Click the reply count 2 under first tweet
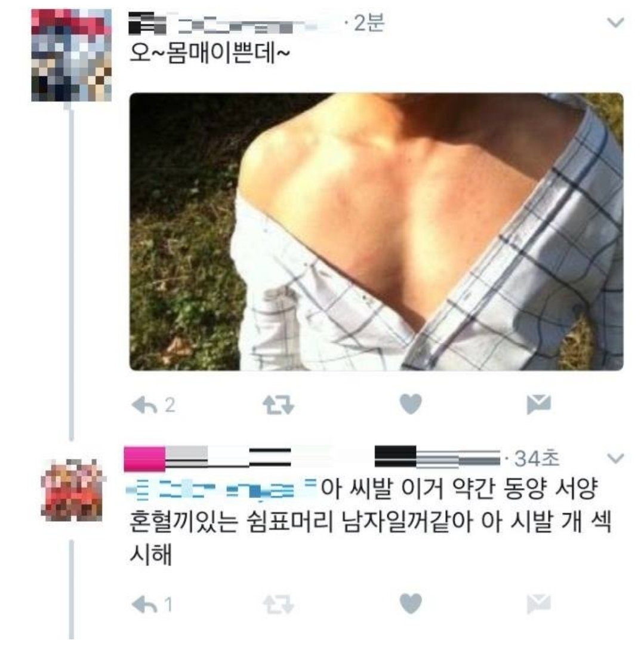644x671 pixels. [x=170, y=405]
